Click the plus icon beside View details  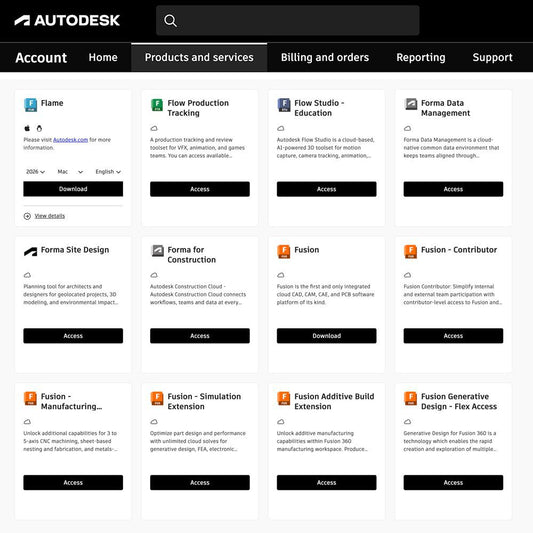point(27,216)
